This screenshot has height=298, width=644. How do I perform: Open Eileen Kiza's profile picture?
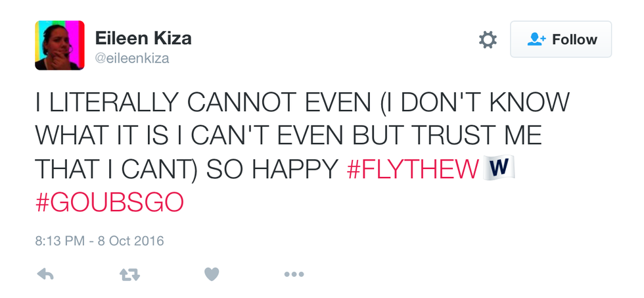click(x=60, y=45)
